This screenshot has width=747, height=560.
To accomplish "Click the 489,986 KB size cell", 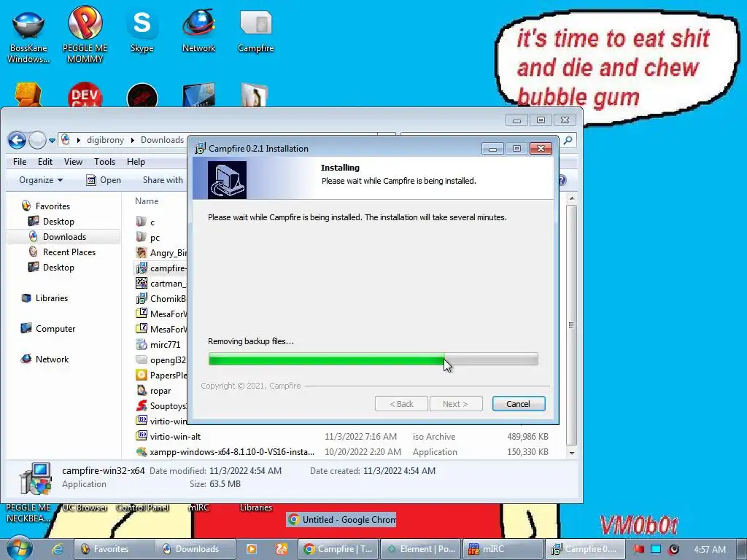I will click(x=527, y=437).
